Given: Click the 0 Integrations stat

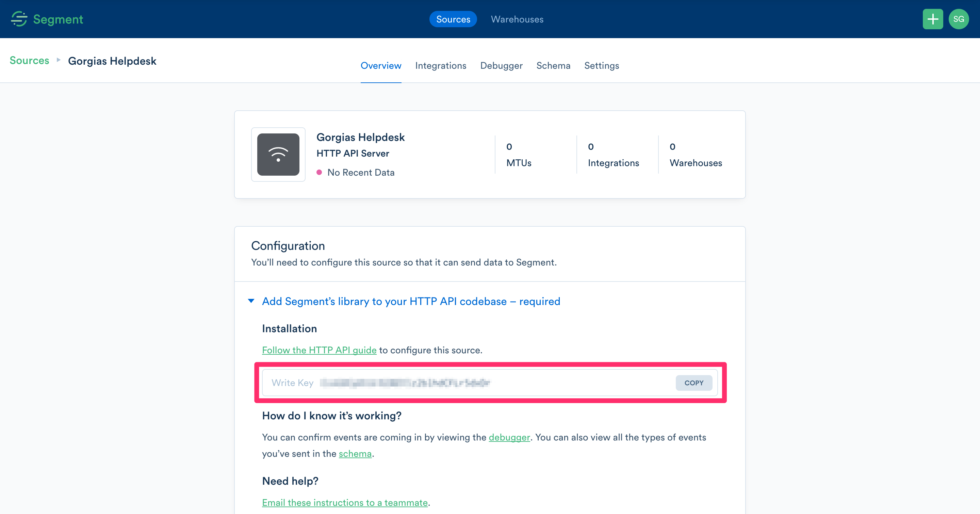Looking at the screenshot, I should click(x=613, y=155).
